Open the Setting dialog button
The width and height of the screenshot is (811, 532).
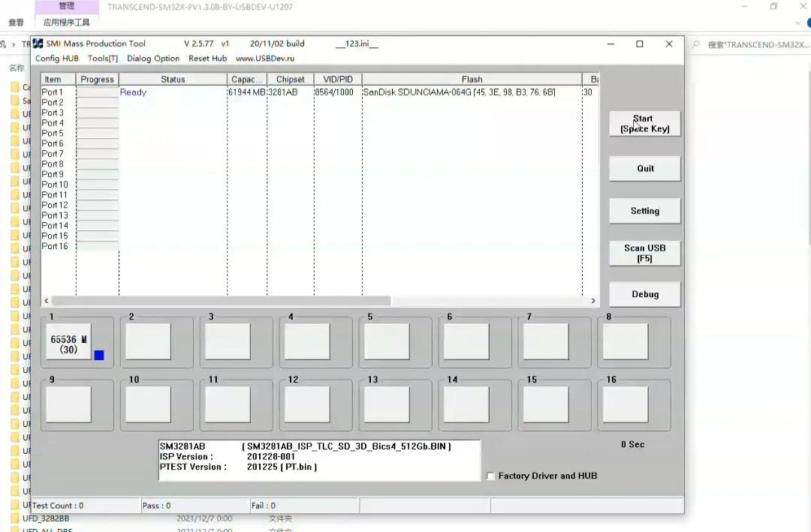(x=644, y=211)
